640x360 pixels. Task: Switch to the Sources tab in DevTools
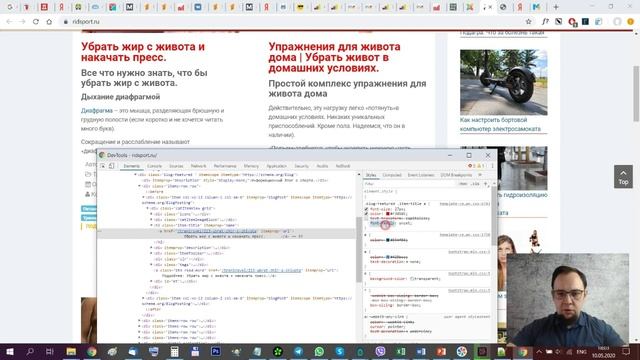coord(176,166)
